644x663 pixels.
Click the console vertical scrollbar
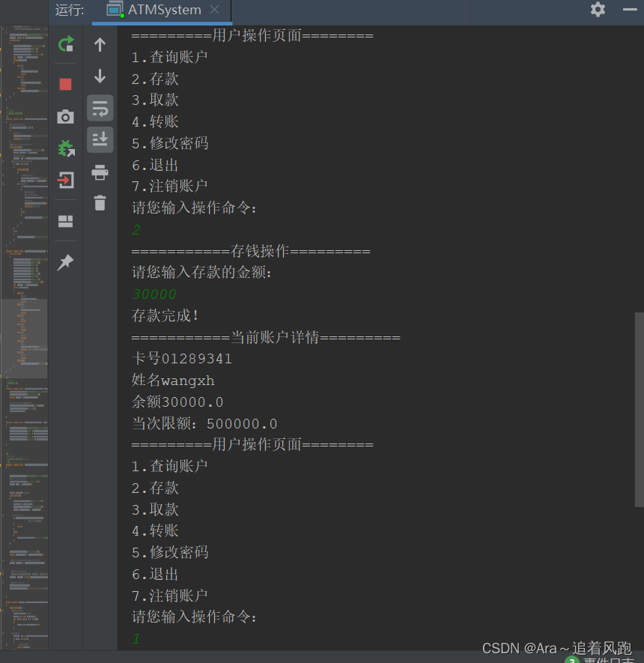pyautogui.click(x=639, y=409)
